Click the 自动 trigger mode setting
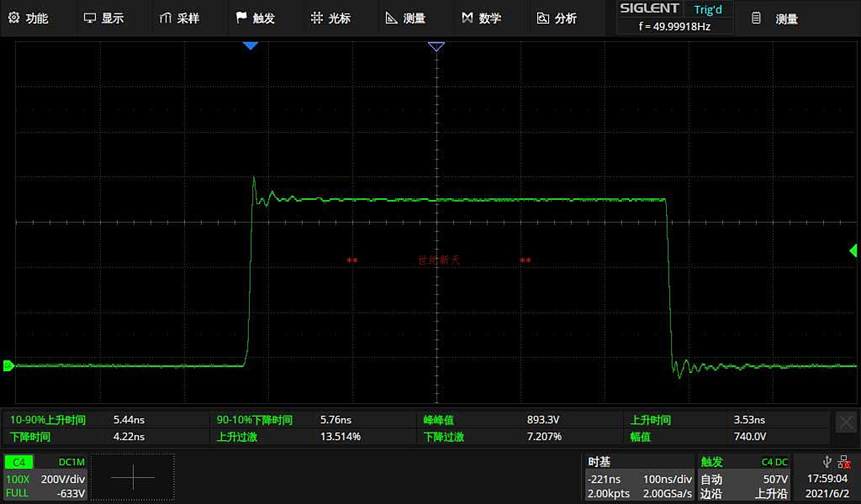This screenshot has height=504, width=861. pyautogui.click(x=711, y=480)
